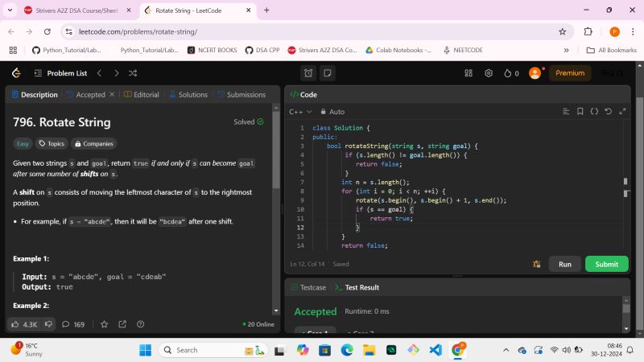Open the C++ language dropdown
The image size is (644, 362).
click(x=300, y=112)
